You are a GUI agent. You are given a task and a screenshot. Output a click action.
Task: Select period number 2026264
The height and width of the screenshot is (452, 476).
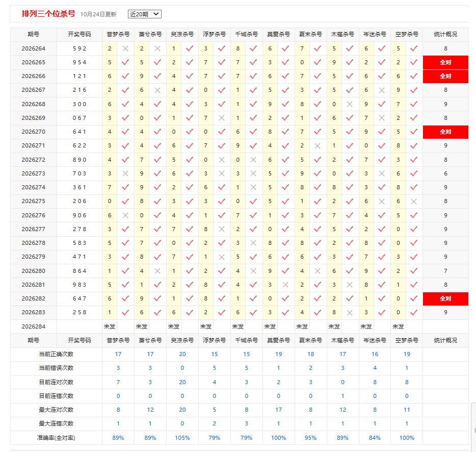(34, 48)
